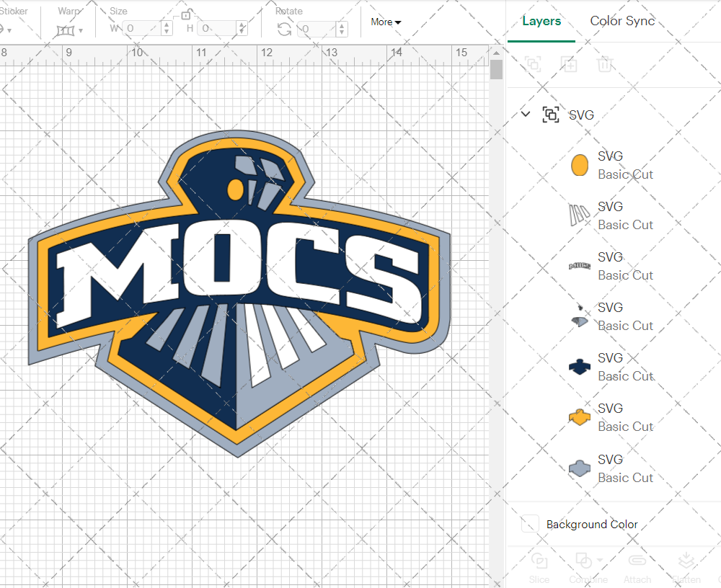Click the group selection icon beside SVG group
This screenshot has width=721, height=588.
(x=551, y=115)
